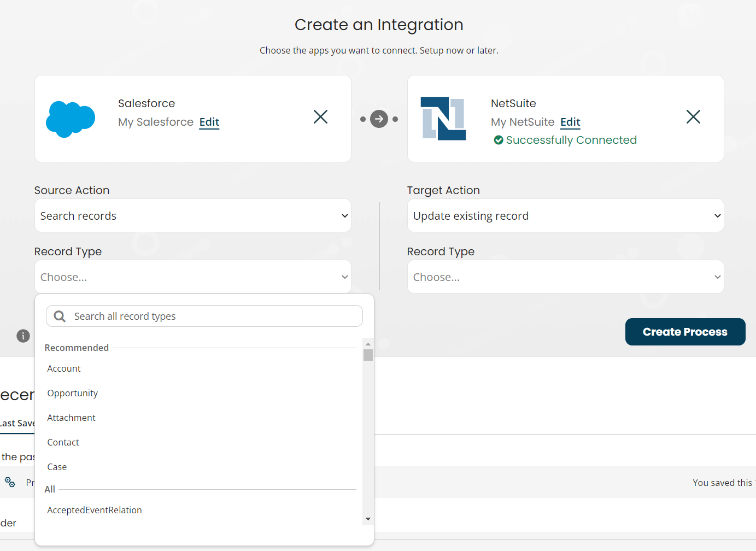Select Account from the recommended record types

click(63, 368)
